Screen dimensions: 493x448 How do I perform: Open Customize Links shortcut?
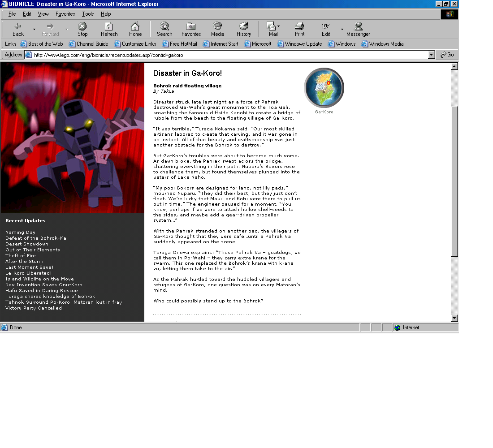coord(135,44)
